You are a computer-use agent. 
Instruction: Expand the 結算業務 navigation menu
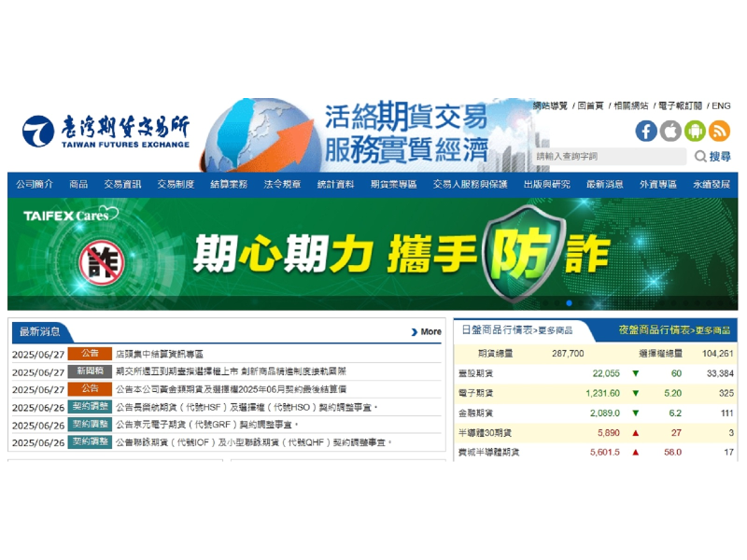coord(229,185)
